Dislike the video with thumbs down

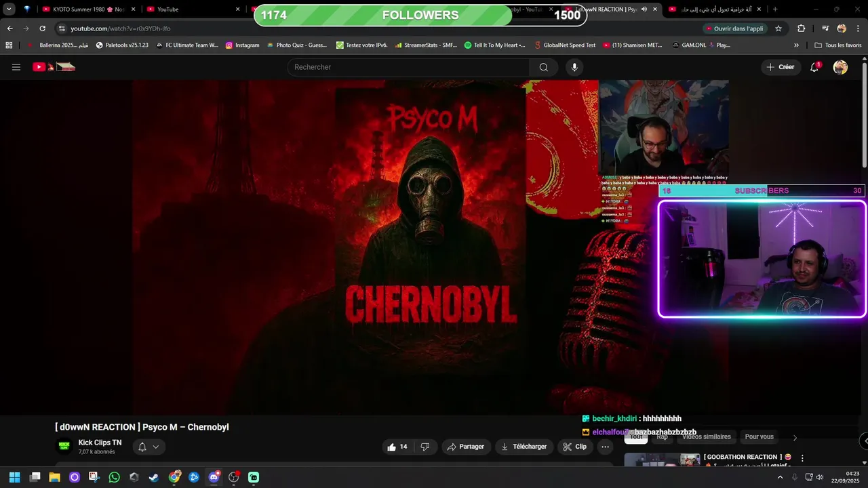coord(425,447)
